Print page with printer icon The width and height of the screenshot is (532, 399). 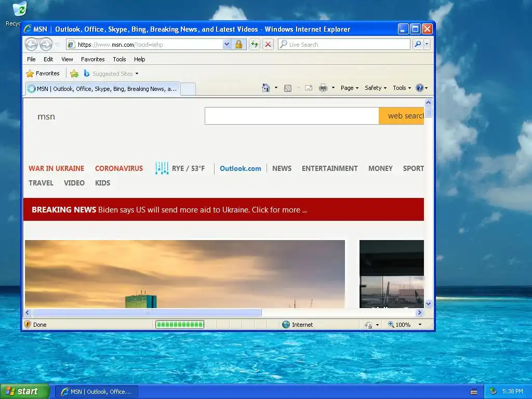(323, 88)
